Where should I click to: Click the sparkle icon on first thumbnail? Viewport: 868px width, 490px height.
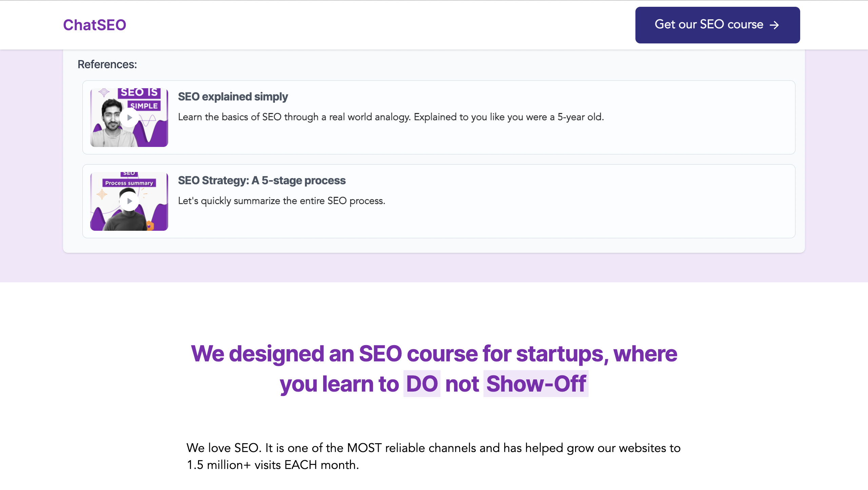(104, 92)
